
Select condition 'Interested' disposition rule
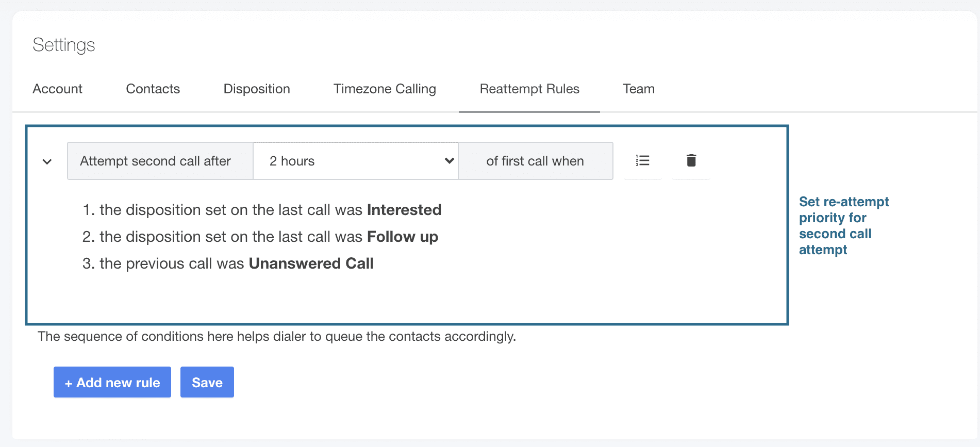[262, 210]
